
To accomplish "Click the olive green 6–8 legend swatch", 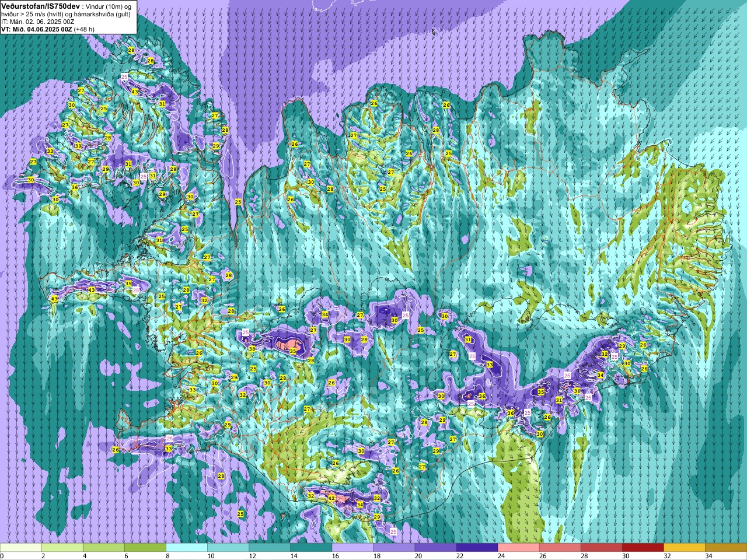I will [x=145, y=548].
